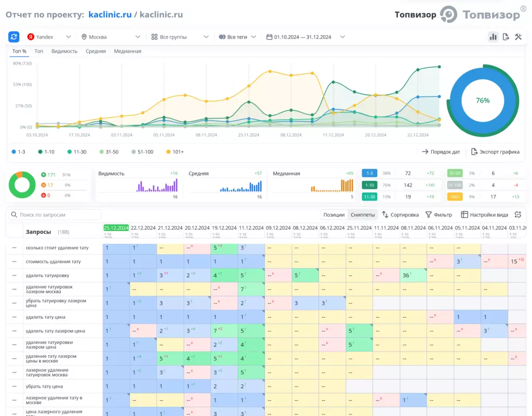Open the chart view icon in top toolbar
Image resolution: width=532 pixels, height=416 pixels.
pyautogui.click(x=493, y=37)
